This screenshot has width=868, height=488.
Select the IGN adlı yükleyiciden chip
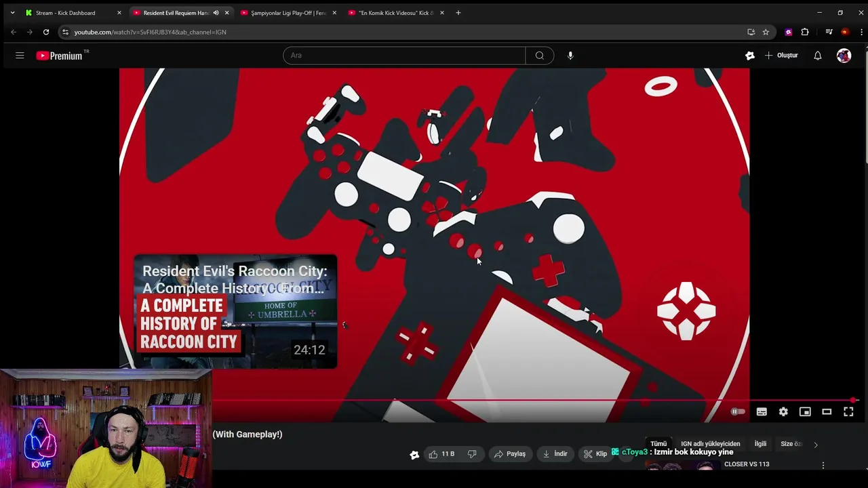(711, 444)
